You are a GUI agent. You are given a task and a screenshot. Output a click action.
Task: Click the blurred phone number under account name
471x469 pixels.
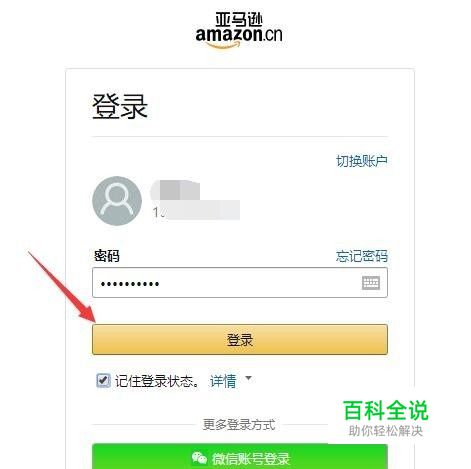point(196,210)
